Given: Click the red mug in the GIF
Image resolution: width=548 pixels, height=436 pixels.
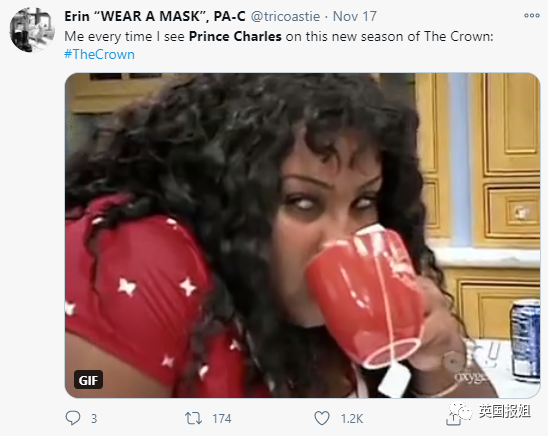Looking at the screenshot, I should (x=365, y=297).
